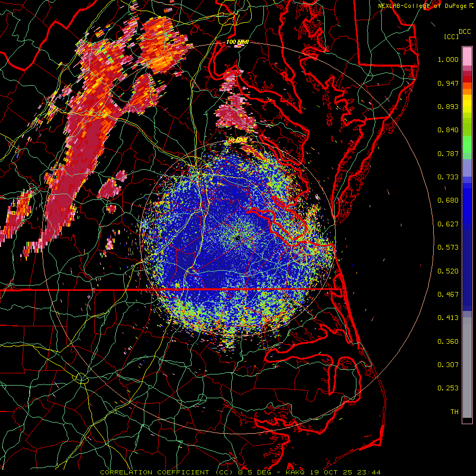Click the 100 NMI range ring label

237,42
